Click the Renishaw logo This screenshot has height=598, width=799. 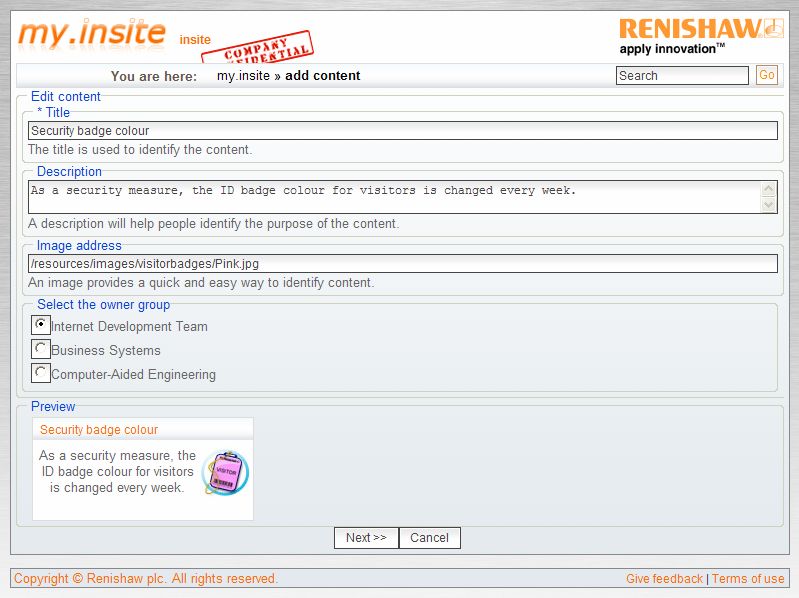(701, 36)
